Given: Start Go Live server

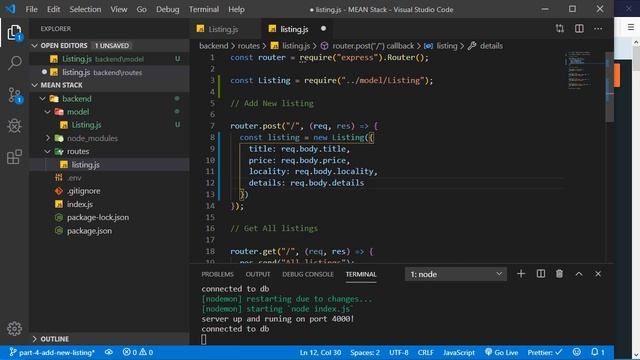Looking at the screenshot, I should tap(501, 352).
